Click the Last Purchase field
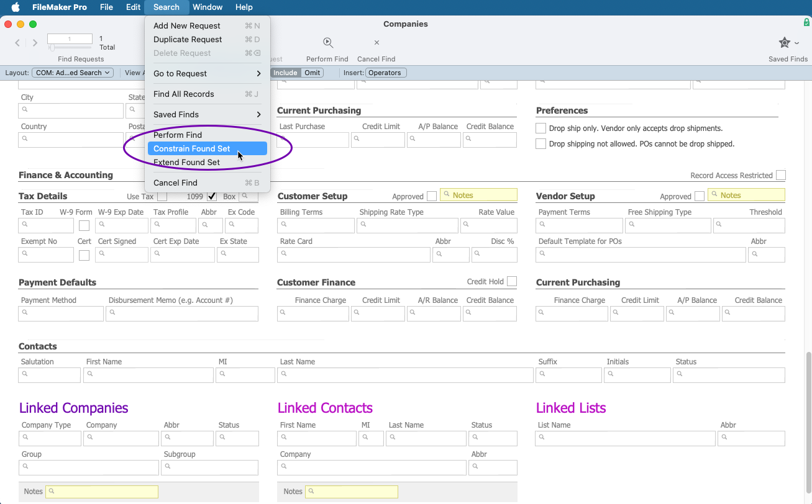812x504 pixels. point(313,140)
